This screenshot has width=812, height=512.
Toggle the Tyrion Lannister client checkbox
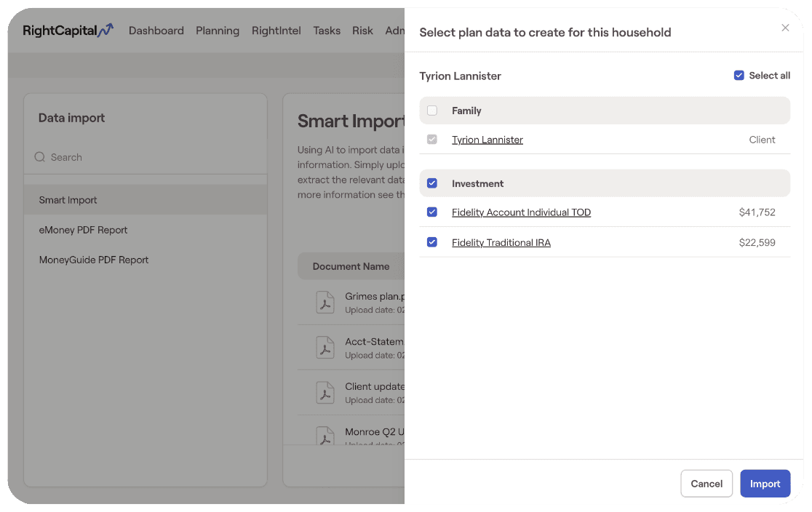pos(432,139)
